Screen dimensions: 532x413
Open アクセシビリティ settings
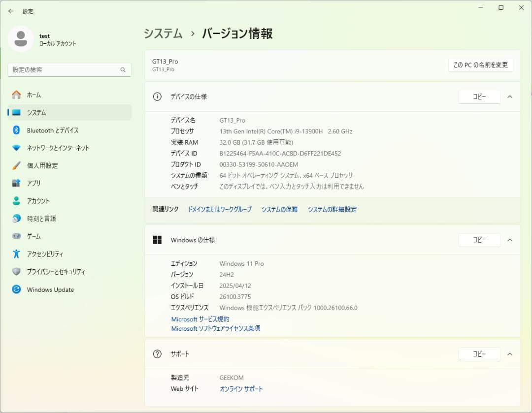tap(45, 254)
